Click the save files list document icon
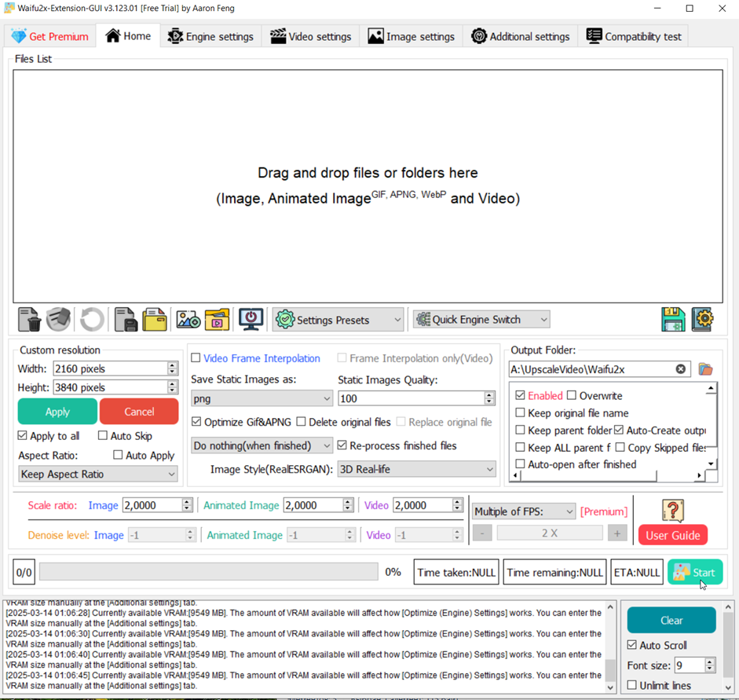Screen dimensions: 739x700 tap(126, 320)
